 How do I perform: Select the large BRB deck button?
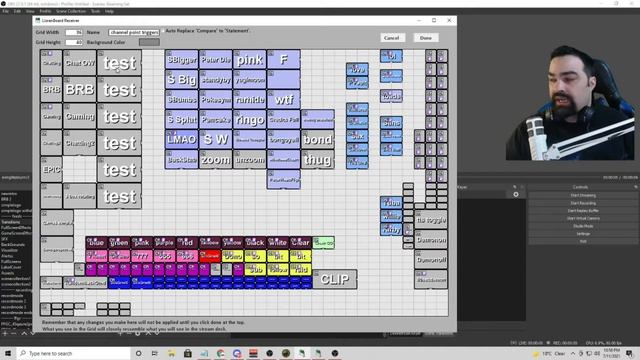pyautogui.click(x=80, y=89)
